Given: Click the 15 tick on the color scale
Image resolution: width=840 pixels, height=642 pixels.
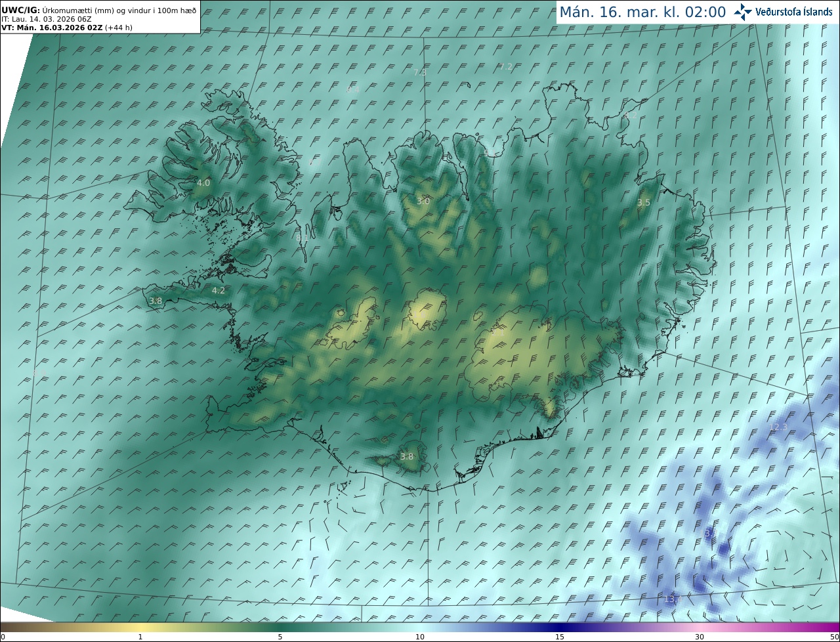Looking at the screenshot, I should pyautogui.click(x=560, y=637).
